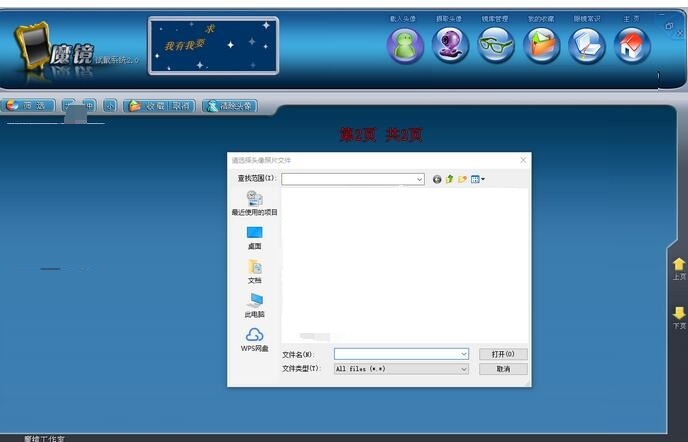Expand the 文件名 dropdown arrow
The width and height of the screenshot is (688, 442).
tap(464, 354)
